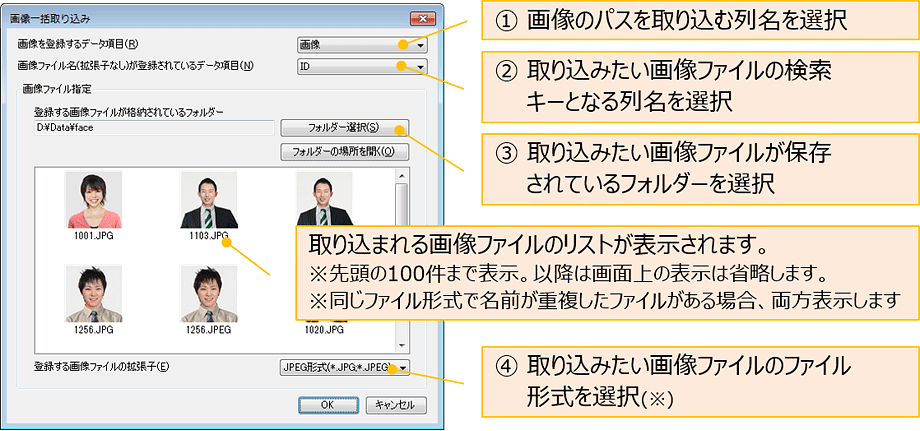Click the キャンセル button
Image resolution: width=920 pixels, height=431 pixels.
(396, 405)
